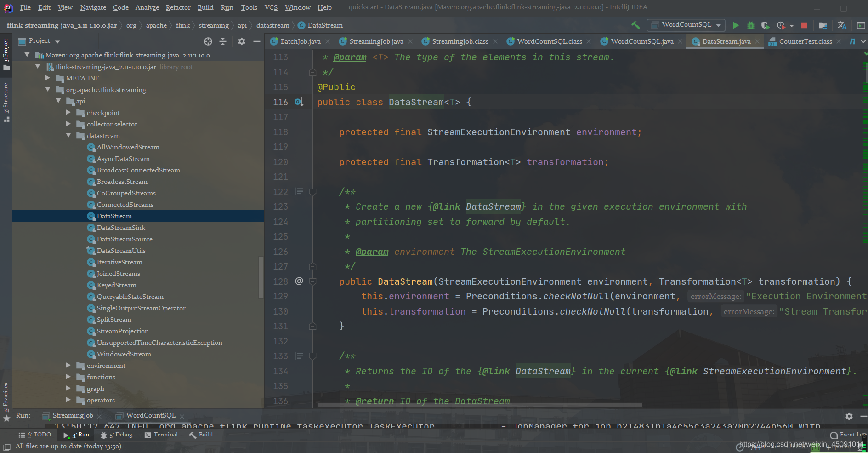Close the StreamingJob.class tab
868x453 pixels.
point(495,41)
